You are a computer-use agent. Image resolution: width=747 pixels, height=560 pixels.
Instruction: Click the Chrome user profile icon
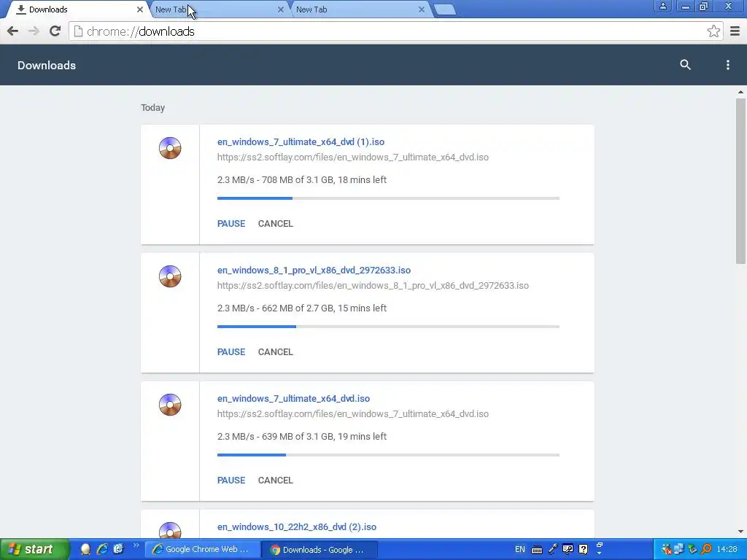tap(662, 6)
